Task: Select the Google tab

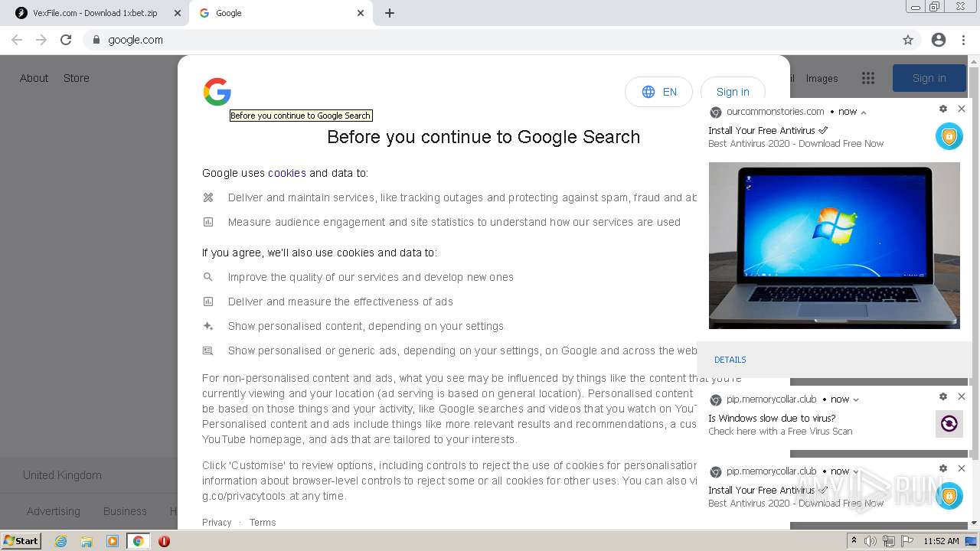Action: [279, 13]
